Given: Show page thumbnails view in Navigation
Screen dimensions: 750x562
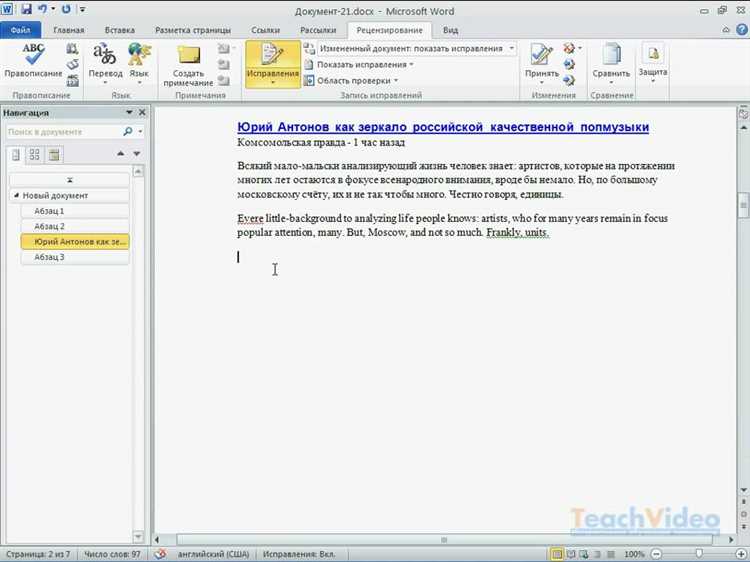Looking at the screenshot, I should (34, 154).
